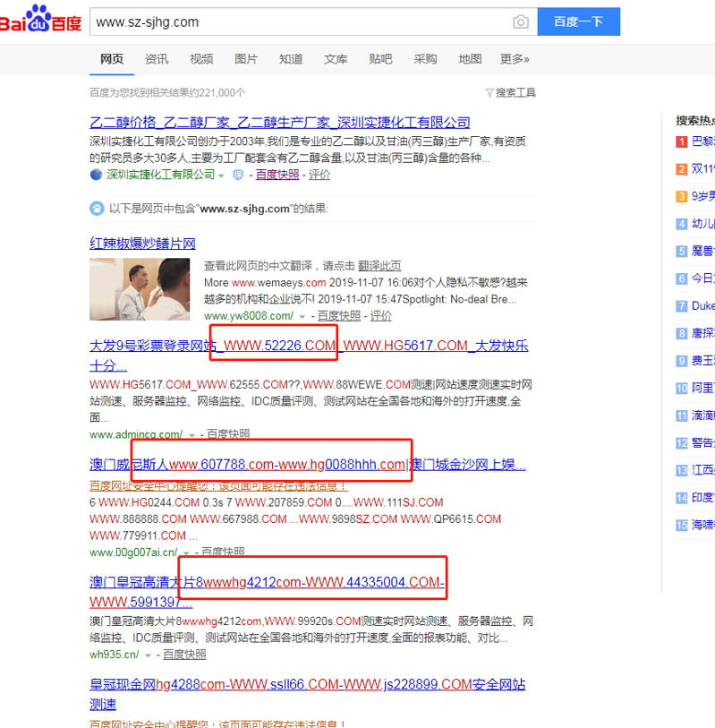Image resolution: width=715 pixels, height=728 pixels.
Task: Click the globe icon beside 深圳实捷化工有限公司
Action: (x=96, y=175)
